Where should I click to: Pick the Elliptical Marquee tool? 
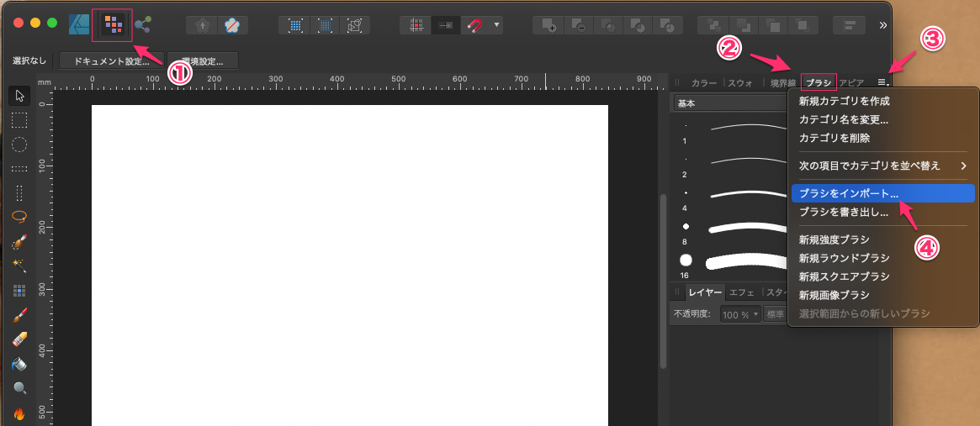[19, 144]
